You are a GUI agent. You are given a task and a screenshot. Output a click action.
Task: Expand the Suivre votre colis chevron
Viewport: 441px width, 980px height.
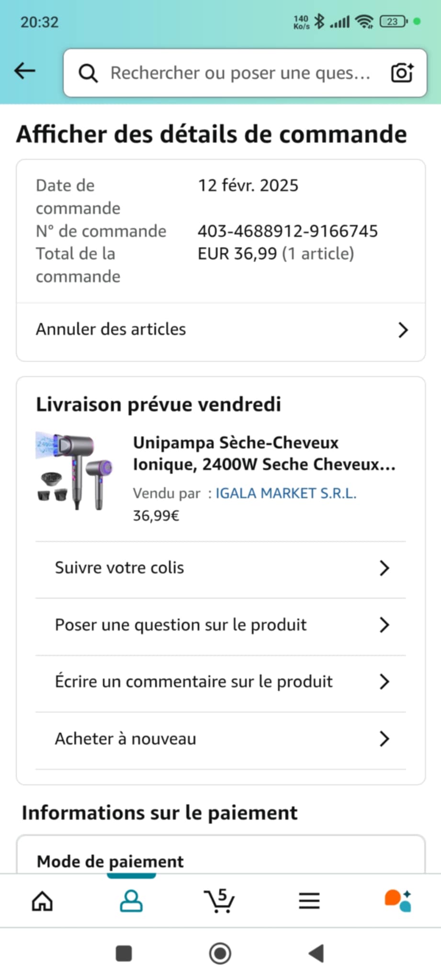tap(384, 568)
